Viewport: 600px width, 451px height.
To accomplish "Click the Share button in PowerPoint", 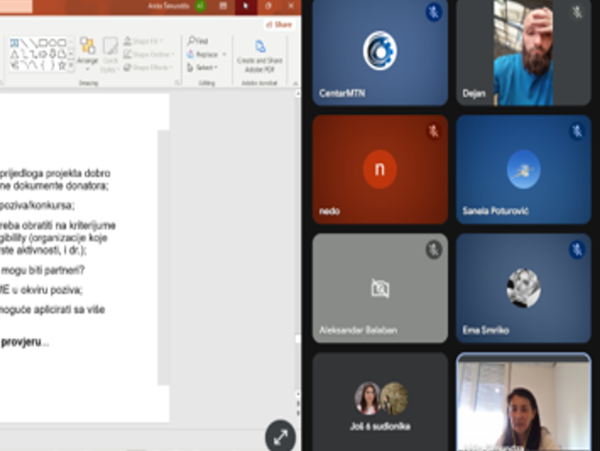I will click(x=279, y=24).
